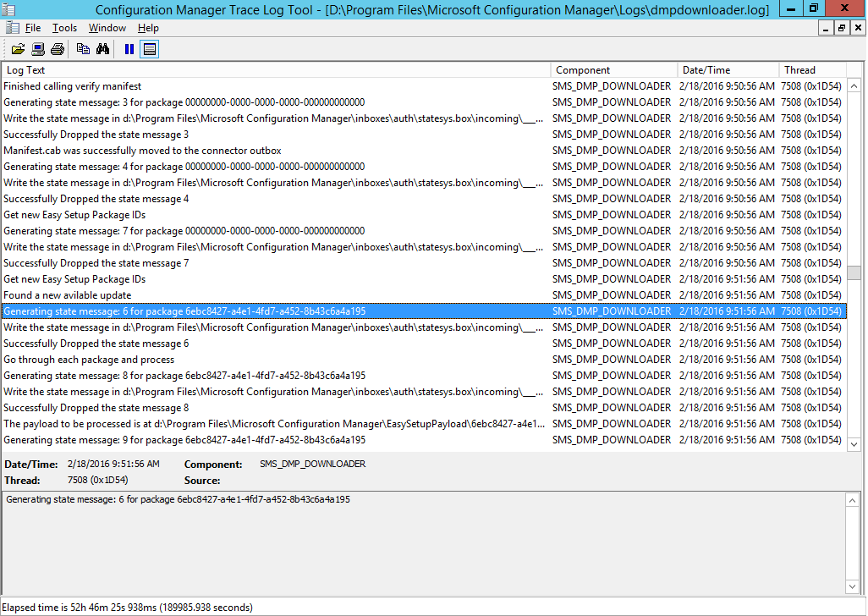Toggle the Show/Hide Details toolbar button

(x=150, y=49)
